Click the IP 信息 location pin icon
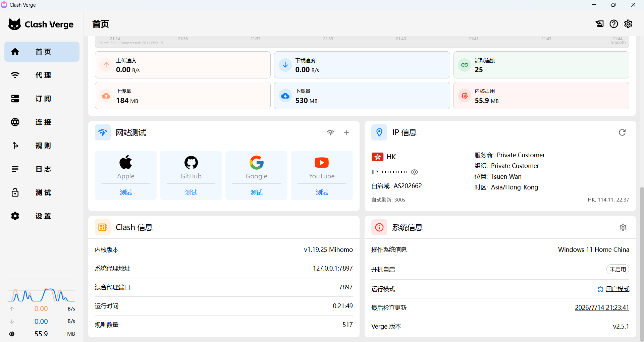This screenshot has width=644, height=342. (x=379, y=132)
